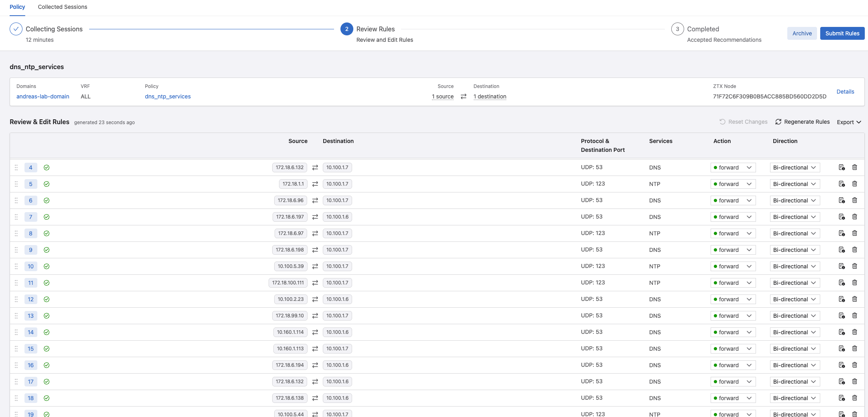Delete rule 17 using trash icon

[855, 382]
